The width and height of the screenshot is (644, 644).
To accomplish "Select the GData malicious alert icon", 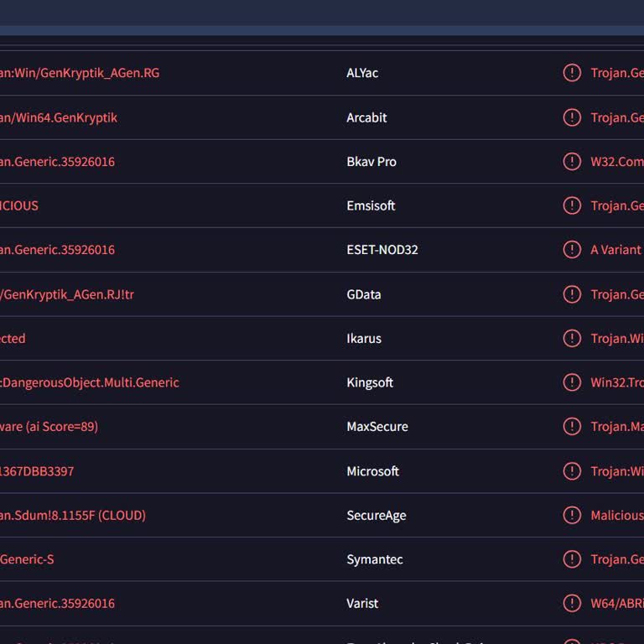I will click(x=572, y=294).
